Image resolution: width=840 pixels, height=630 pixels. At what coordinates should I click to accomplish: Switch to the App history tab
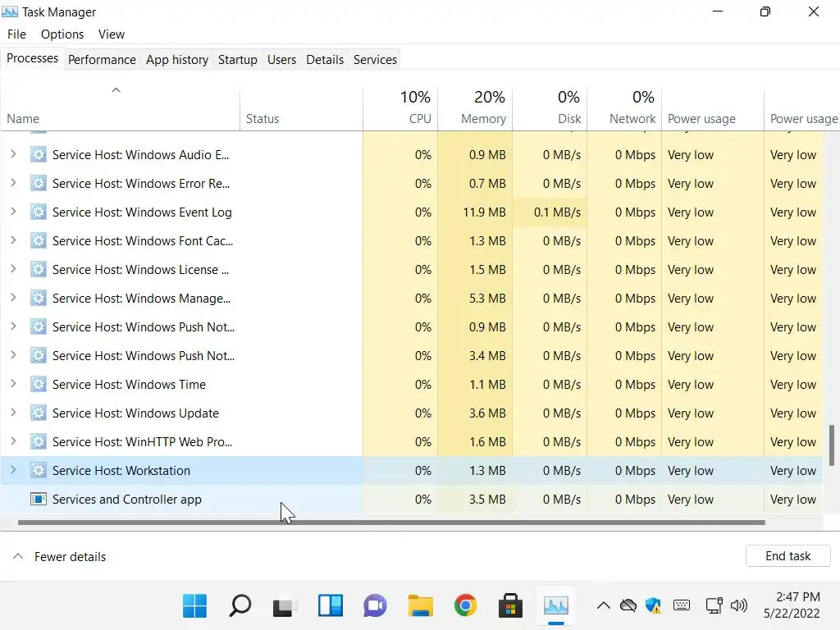177,59
